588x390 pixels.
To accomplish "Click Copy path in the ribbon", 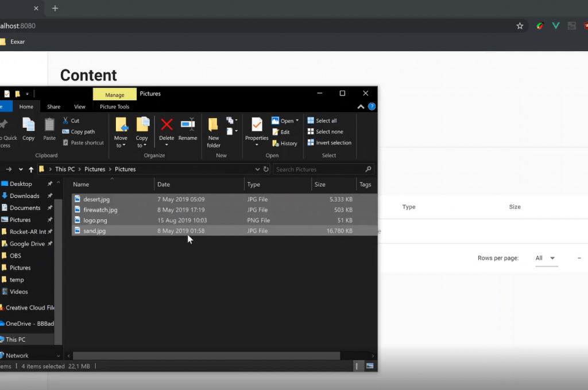I will point(78,131).
